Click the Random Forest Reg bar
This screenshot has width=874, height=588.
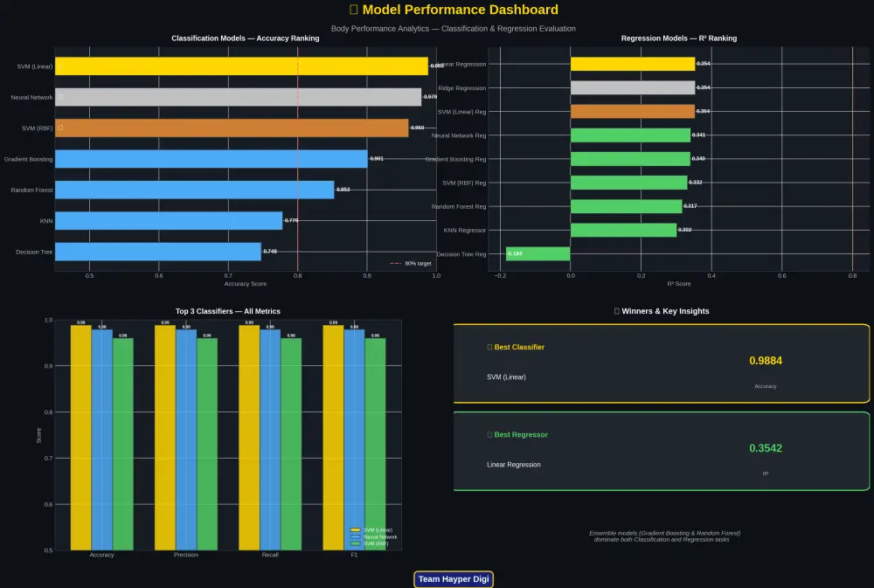627,207
